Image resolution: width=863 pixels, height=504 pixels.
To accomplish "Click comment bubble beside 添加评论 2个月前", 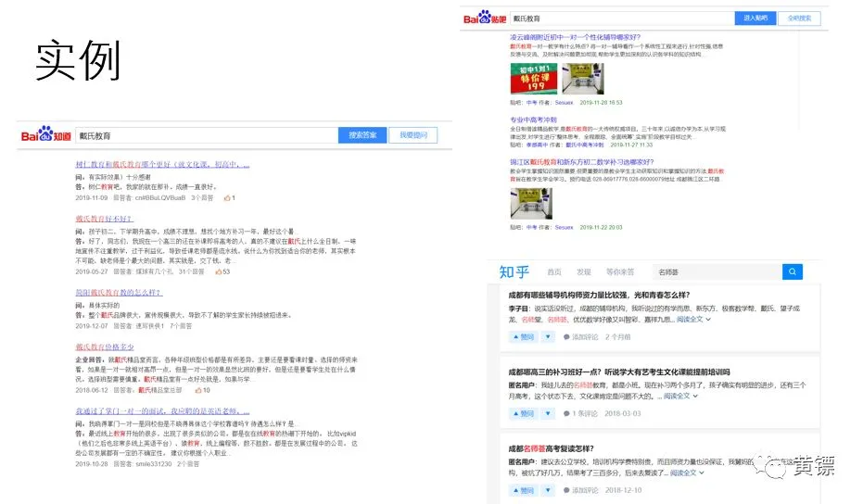I will point(566,336).
